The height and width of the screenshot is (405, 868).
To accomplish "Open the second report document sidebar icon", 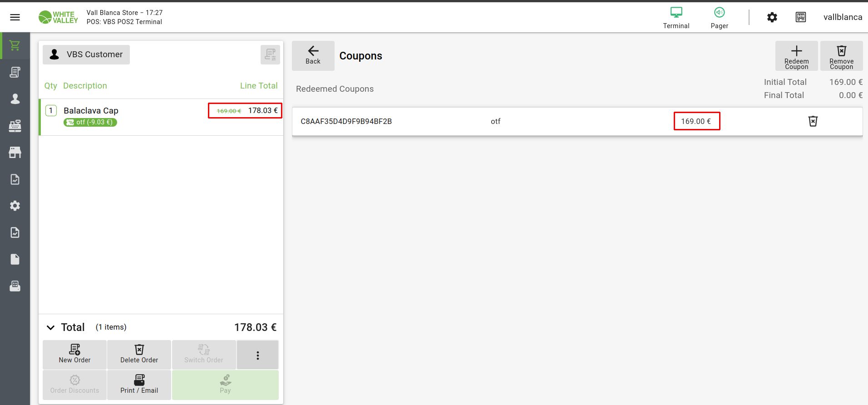I will coord(15,232).
